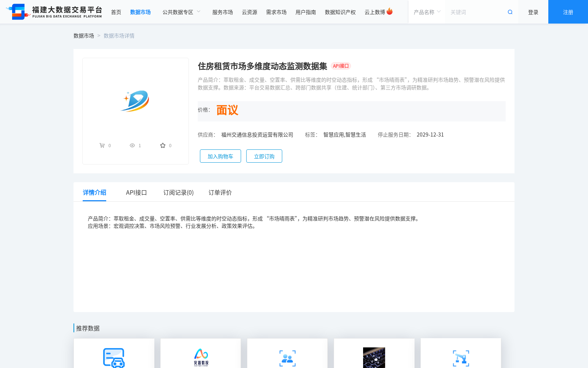Click the red API接口 tag badge
Viewport: 588px width, 368px height.
coord(341,66)
